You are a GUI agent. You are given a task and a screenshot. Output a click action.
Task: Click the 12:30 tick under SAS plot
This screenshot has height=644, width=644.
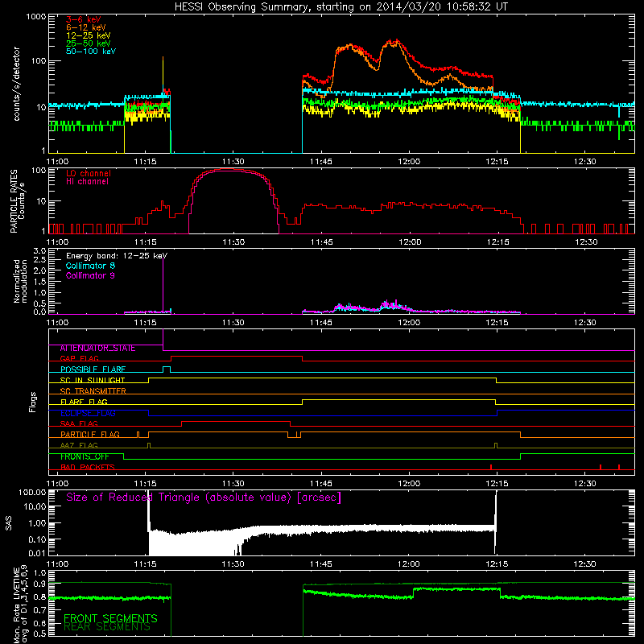(584, 564)
